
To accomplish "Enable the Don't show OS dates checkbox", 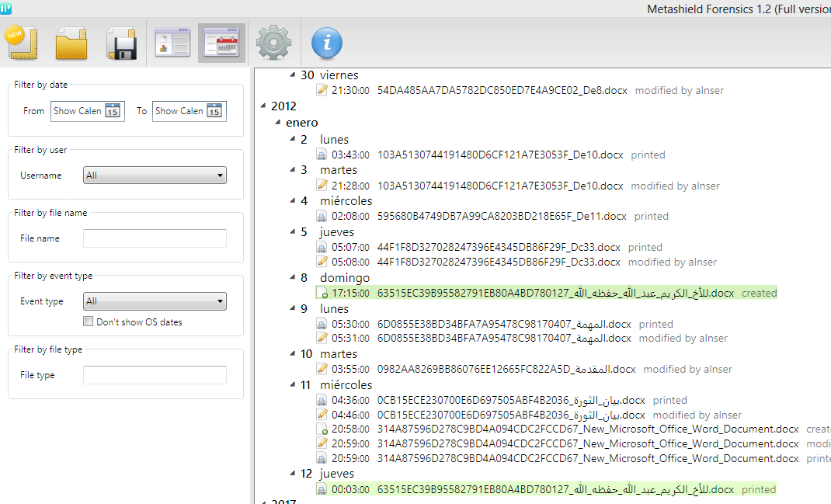I will pos(88,322).
